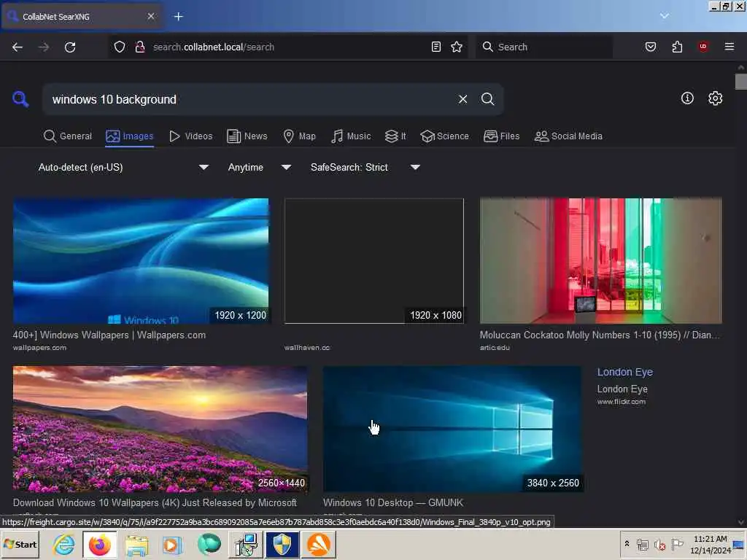This screenshot has height=560, width=747.
Task: Switch to the Videos category
Action: [x=191, y=136]
